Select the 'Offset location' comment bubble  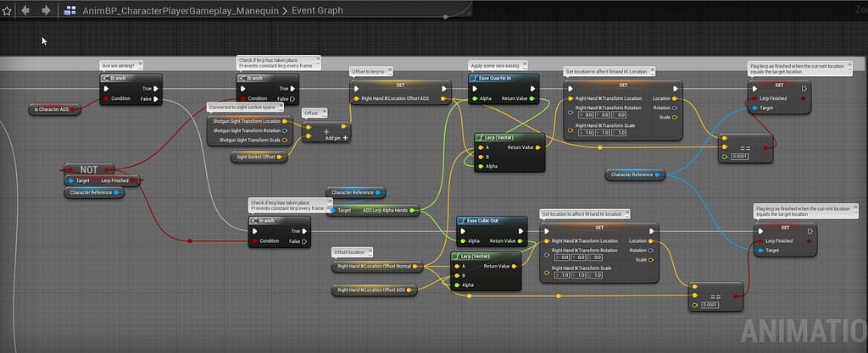coord(350,252)
